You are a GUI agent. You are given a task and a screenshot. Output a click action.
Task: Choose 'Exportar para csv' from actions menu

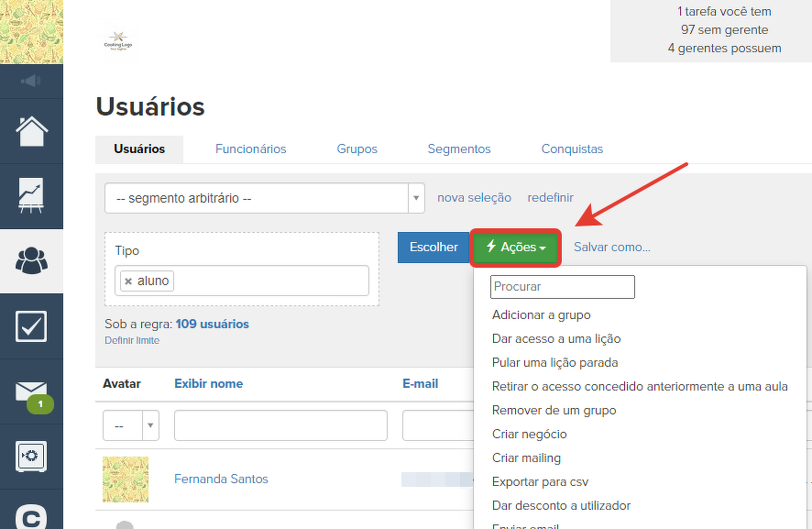pos(540,481)
